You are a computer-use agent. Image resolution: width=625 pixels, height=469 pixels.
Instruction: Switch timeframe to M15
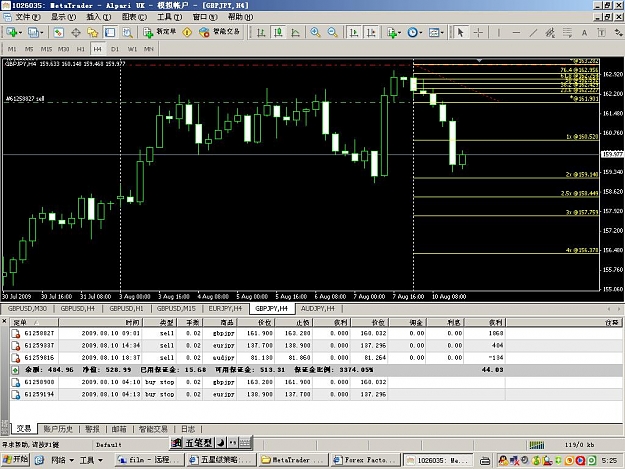point(46,49)
